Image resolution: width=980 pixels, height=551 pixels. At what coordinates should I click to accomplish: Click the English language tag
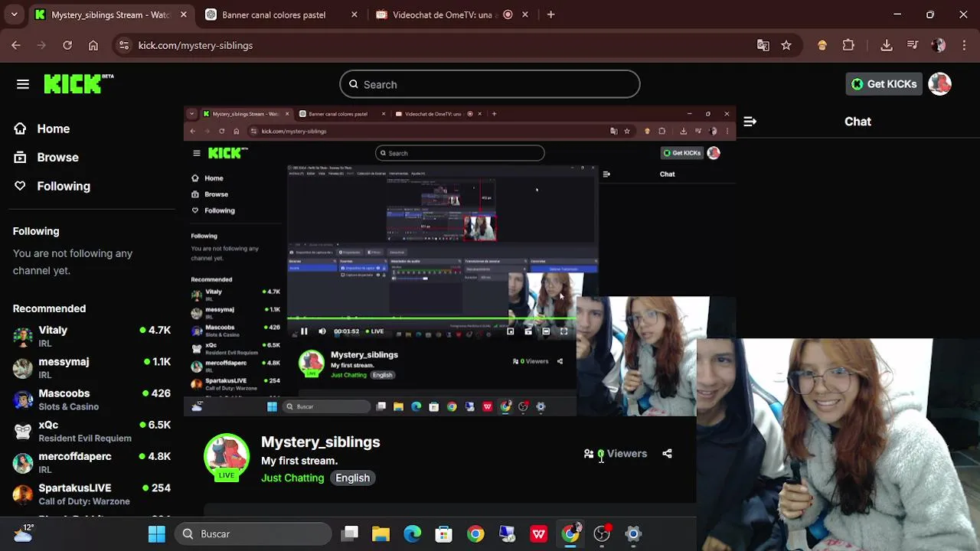pos(352,478)
